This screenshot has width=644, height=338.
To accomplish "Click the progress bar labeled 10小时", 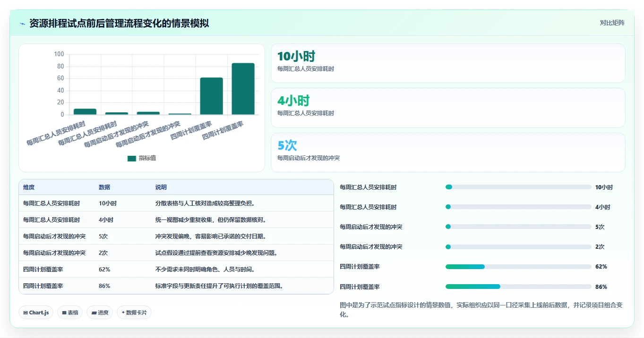I will pyautogui.click(x=518, y=187).
